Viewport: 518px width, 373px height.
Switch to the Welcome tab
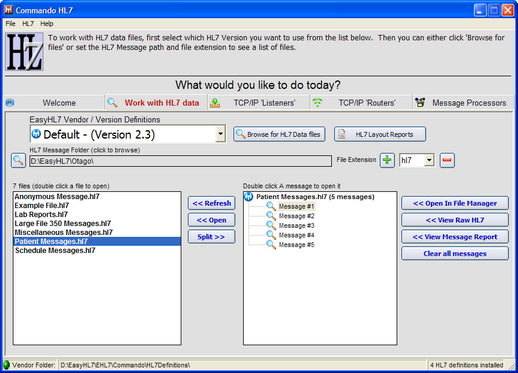[x=54, y=103]
